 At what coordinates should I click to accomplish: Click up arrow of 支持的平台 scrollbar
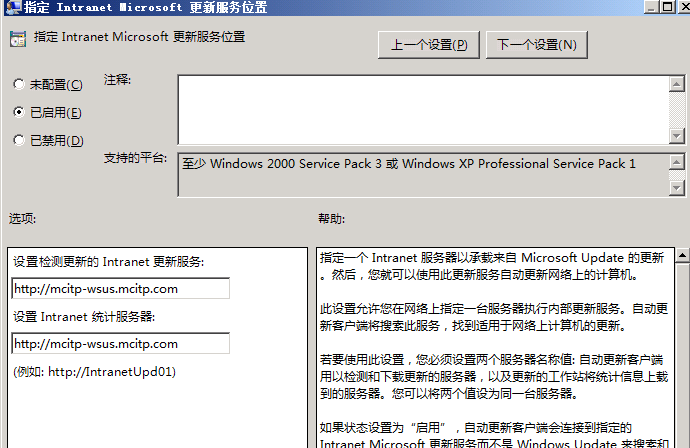[x=676, y=162]
